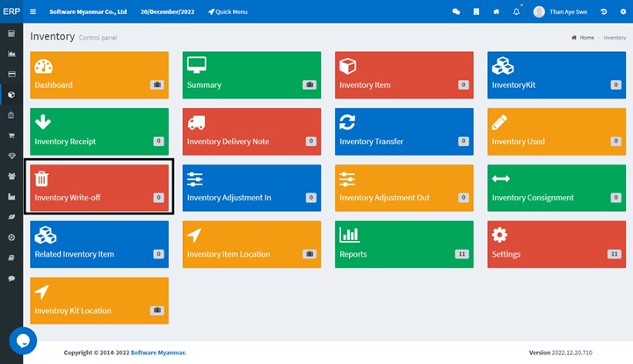Image resolution: width=633 pixels, height=364 pixels.
Task: Open the Inventory Item Location tile
Action: [252, 244]
